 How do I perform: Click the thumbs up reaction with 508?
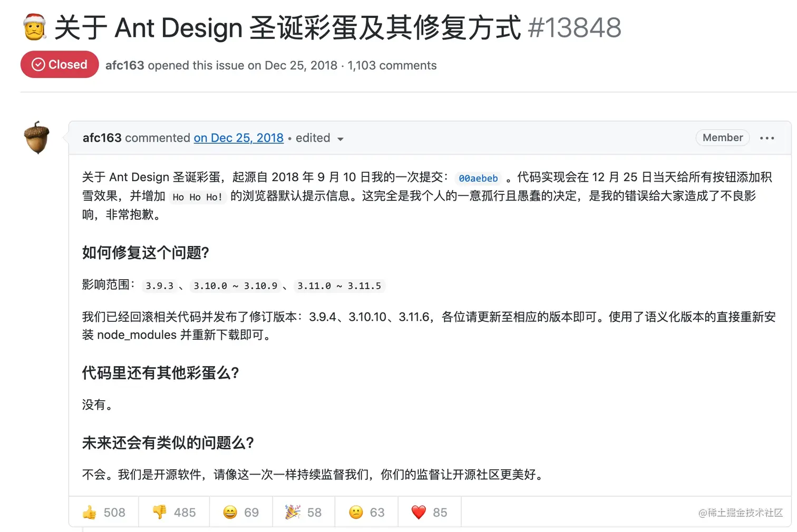pos(104,512)
